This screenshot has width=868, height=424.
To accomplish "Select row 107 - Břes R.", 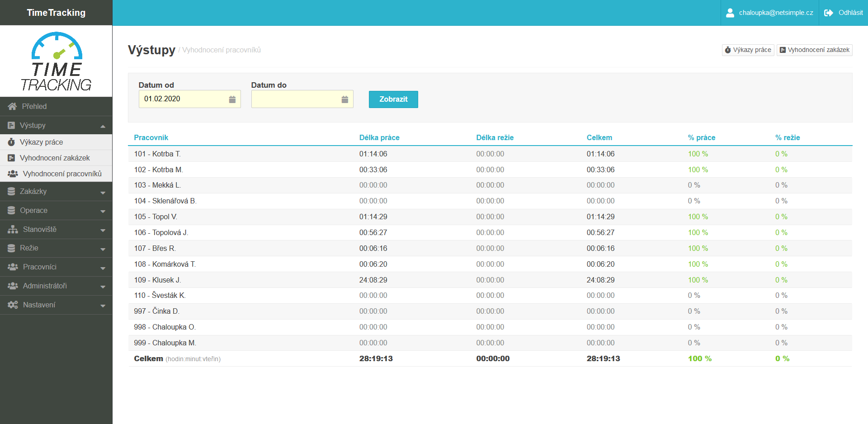I will click(x=490, y=248).
